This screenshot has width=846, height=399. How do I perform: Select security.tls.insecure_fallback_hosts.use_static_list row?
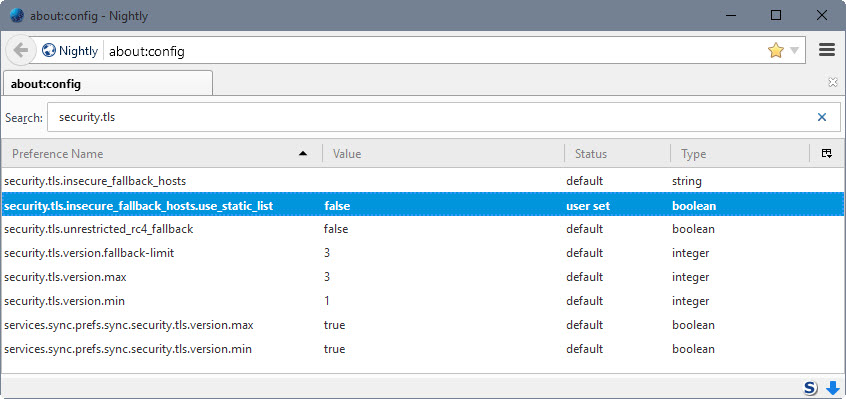click(423, 205)
